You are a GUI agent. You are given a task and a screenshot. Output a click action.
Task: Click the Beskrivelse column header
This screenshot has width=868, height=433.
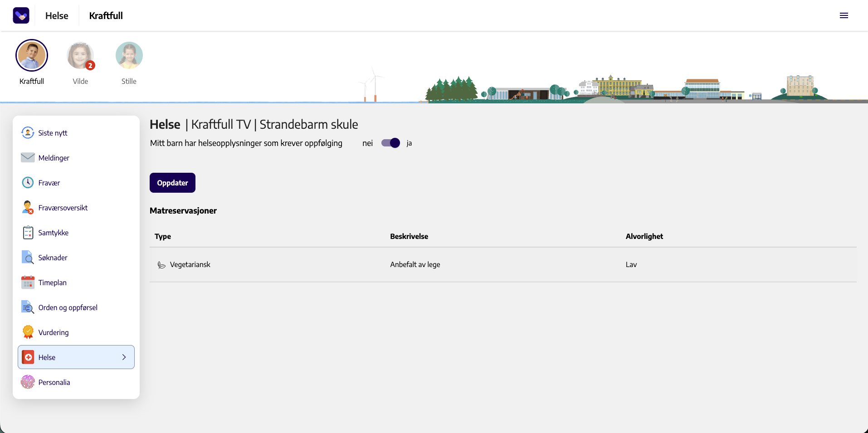[409, 236]
